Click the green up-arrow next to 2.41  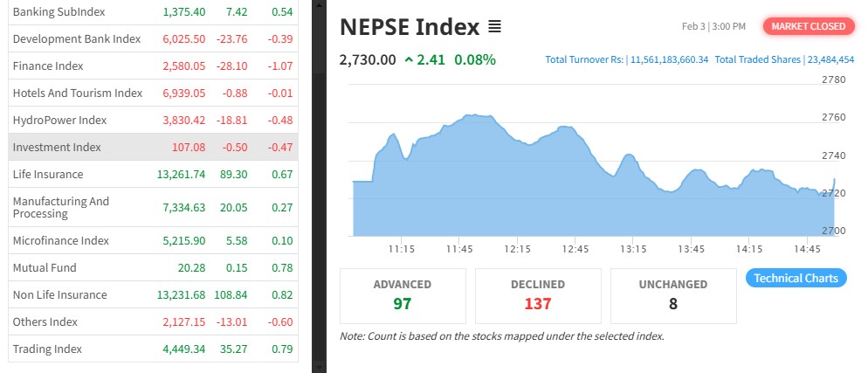click(409, 60)
